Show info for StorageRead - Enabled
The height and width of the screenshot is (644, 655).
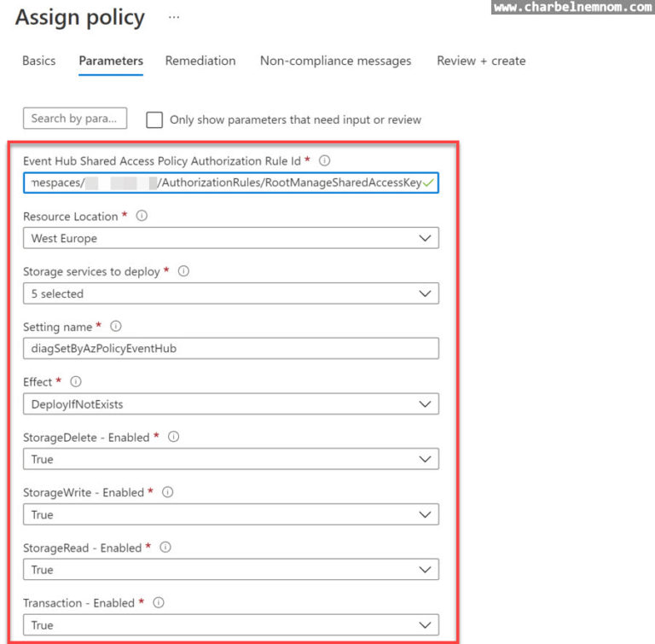(165, 547)
